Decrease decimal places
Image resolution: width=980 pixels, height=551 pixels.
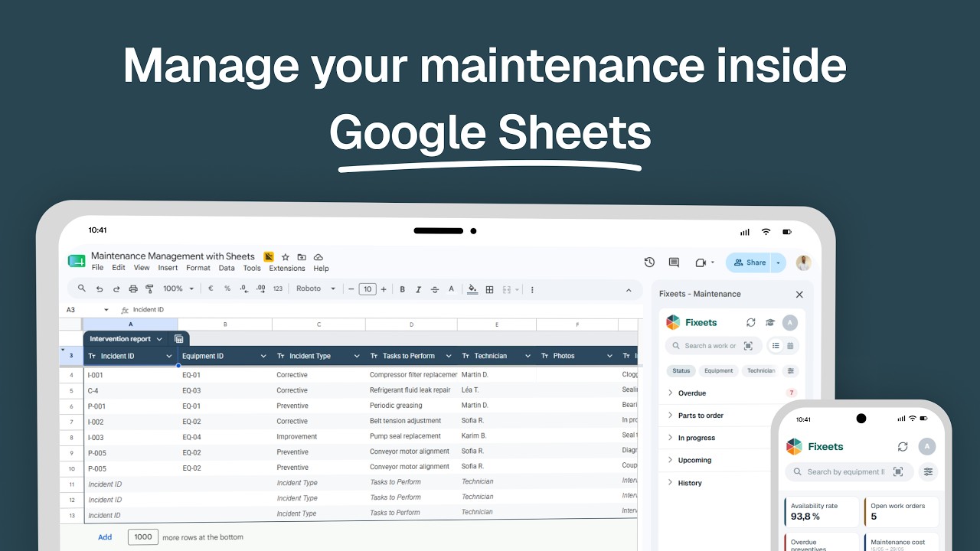point(243,289)
